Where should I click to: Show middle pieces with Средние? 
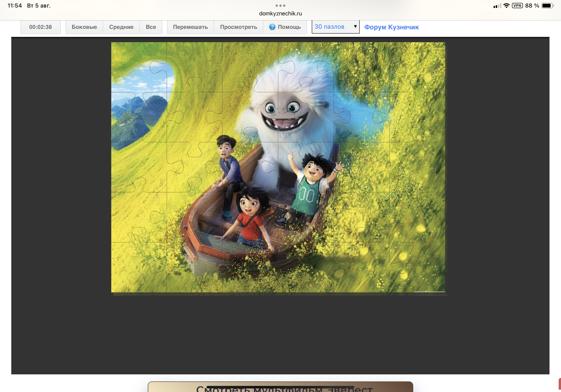point(121,27)
